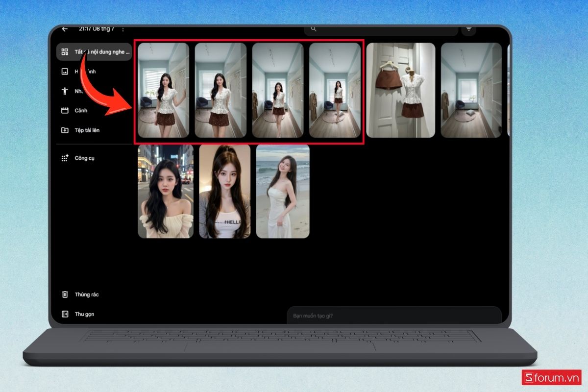
Task: Open beach white dress thumbnail
Action: [x=283, y=192]
